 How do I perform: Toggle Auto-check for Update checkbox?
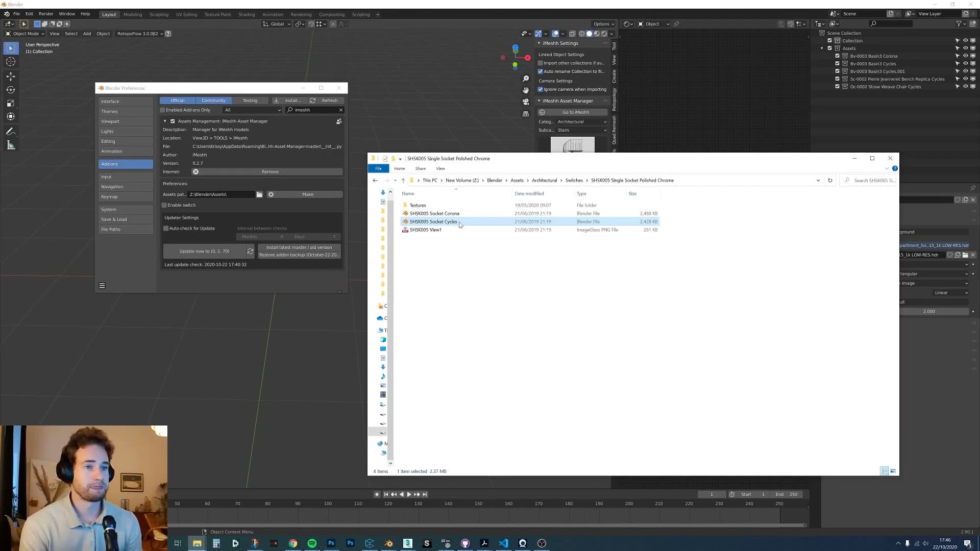tap(166, 229)
